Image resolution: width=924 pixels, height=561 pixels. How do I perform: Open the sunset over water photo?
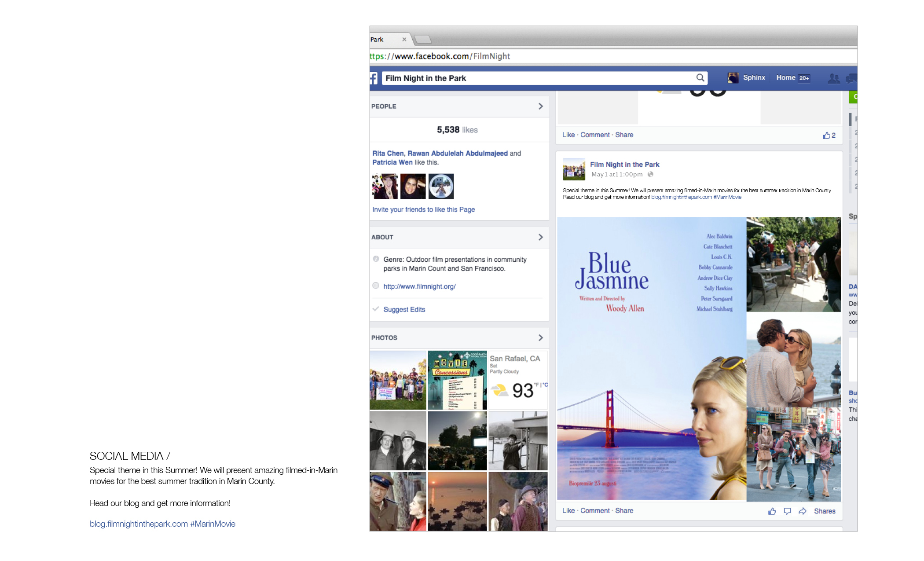click(457, 502)
